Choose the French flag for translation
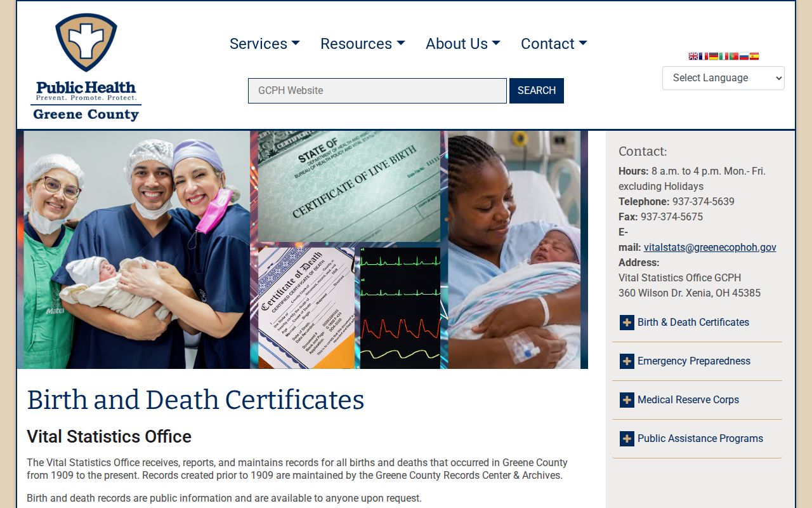Viewport: 812px width, 508px height. pyautogui.click(x=703, y=56)
